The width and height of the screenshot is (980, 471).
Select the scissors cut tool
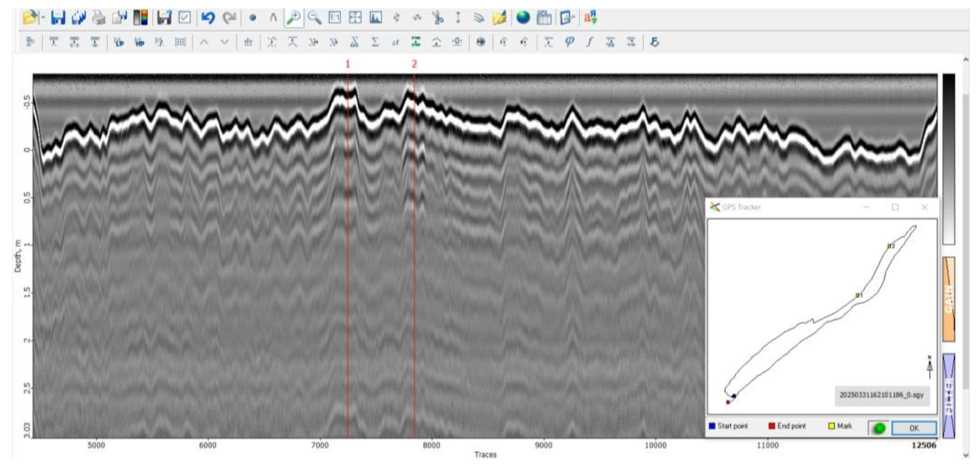pyautogui.click(x=438, y=18)
